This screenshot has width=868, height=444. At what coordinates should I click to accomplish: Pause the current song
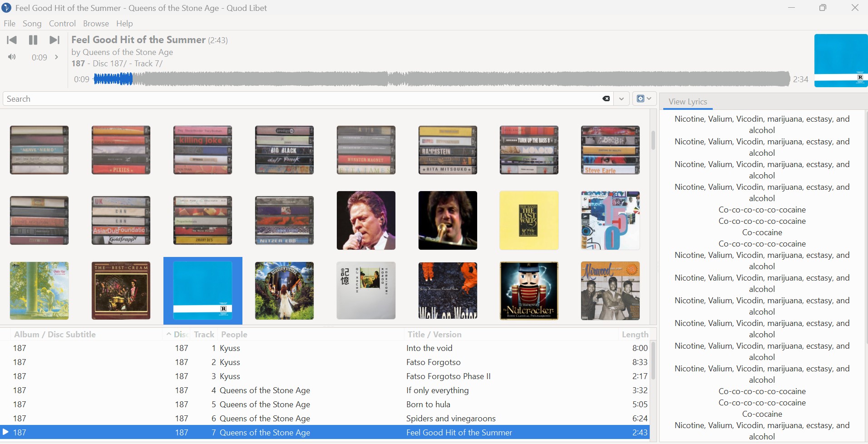tap(33, 40)
